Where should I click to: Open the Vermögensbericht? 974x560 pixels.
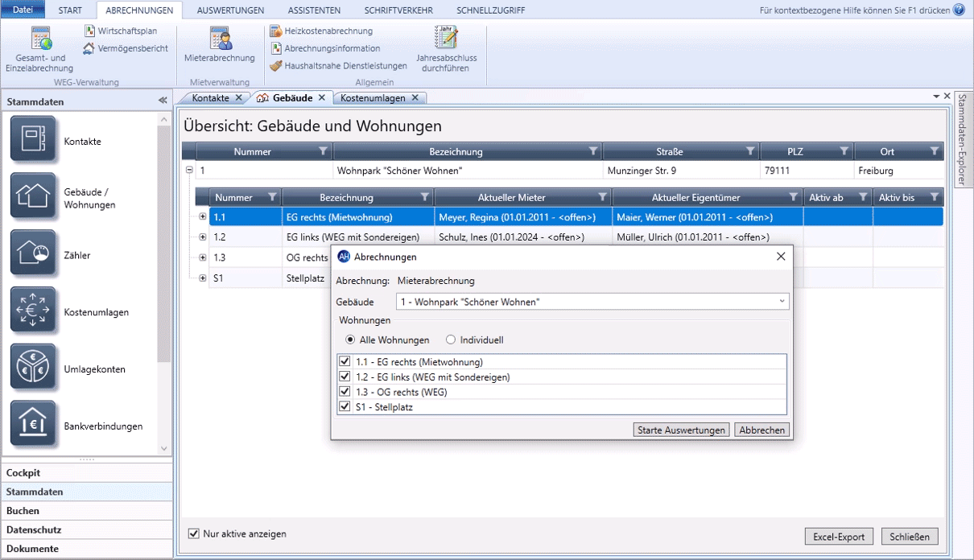126,48
